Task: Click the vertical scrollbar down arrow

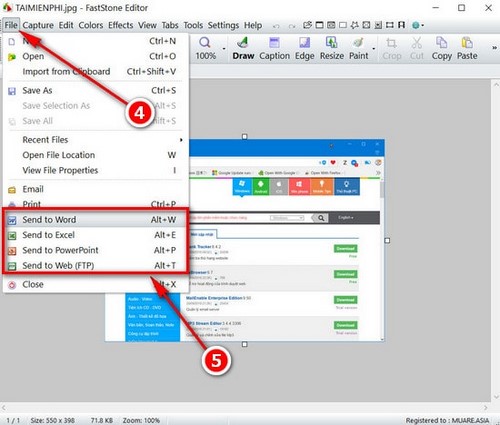Action: coord(496,397)
